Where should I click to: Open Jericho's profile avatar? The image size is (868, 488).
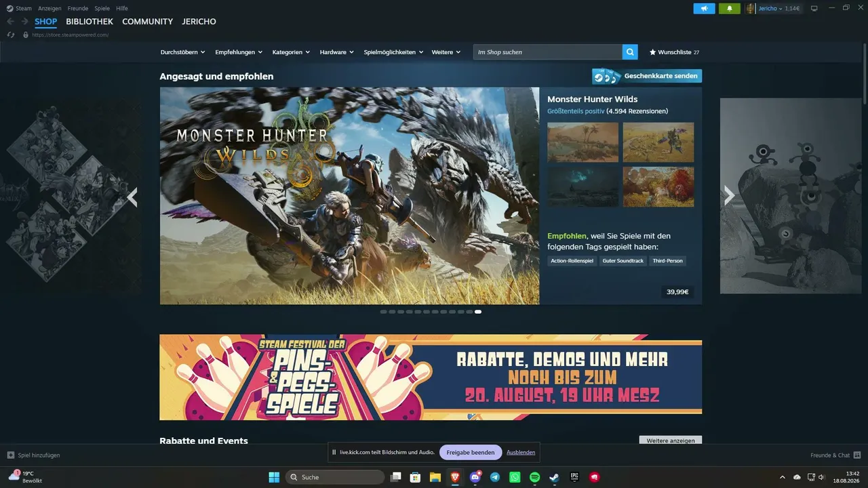click(751, 8)
